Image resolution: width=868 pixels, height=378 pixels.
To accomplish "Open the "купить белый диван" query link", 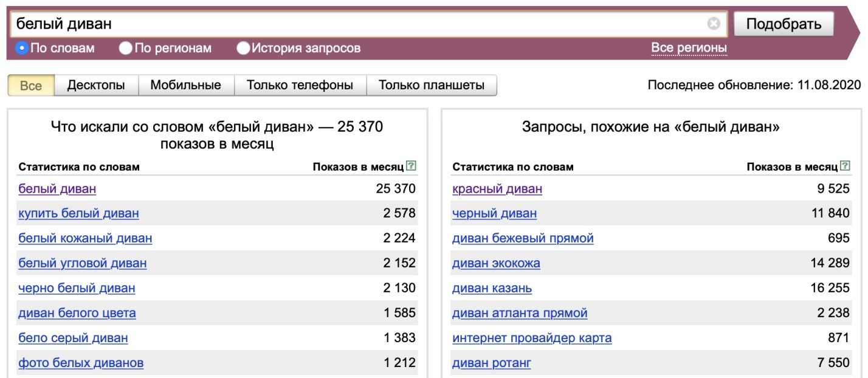I will click(78, 213).
